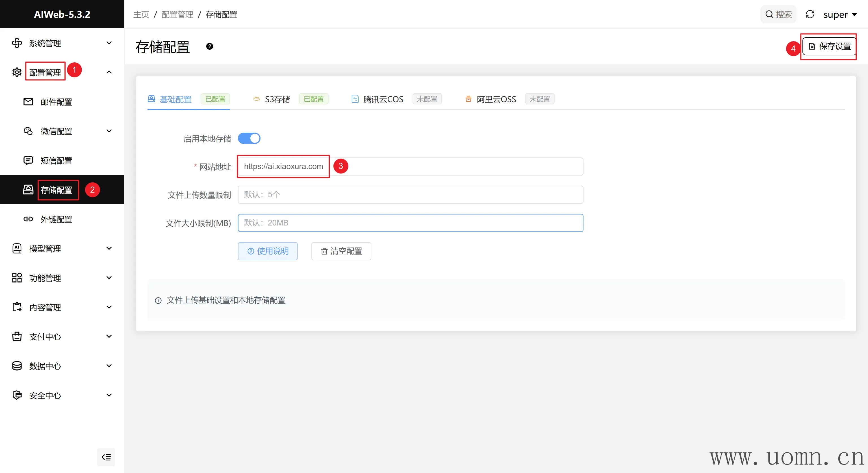Open 外链配置 link icon item
Image resolution: width=868 pixels, height=473 pixels.
pyautogui.click(x=28, y=219)
